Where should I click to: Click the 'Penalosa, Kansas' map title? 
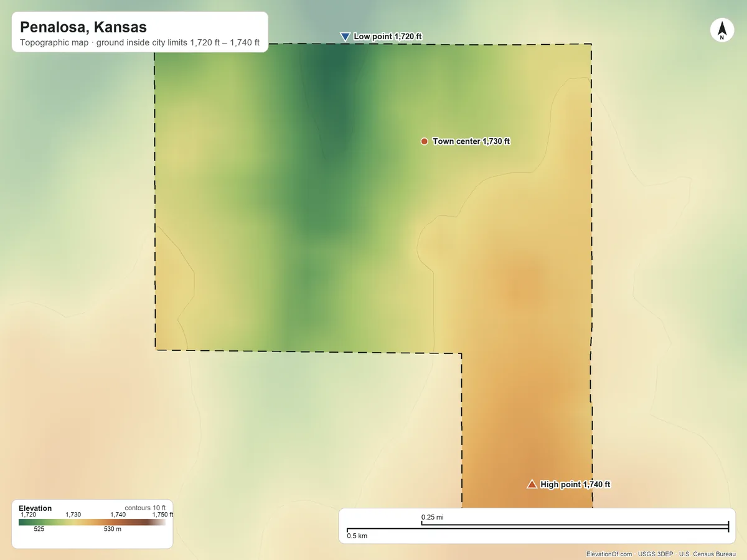pos(83,27)
